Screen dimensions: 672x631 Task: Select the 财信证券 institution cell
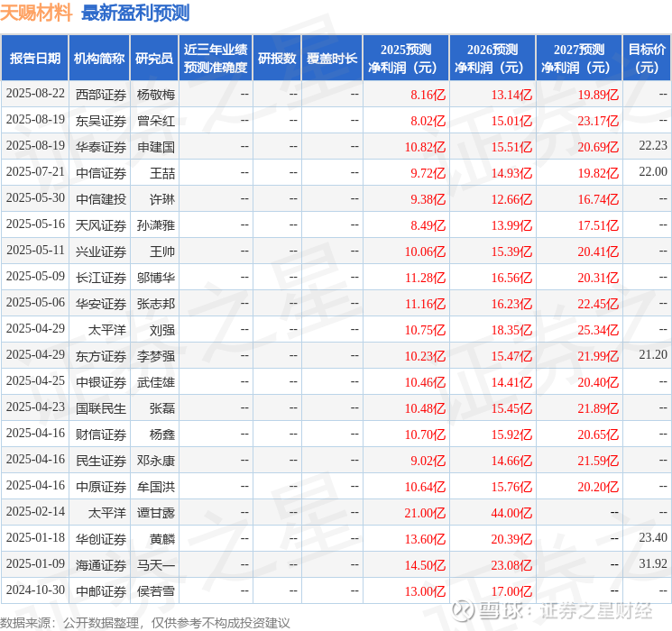point(101,434)
